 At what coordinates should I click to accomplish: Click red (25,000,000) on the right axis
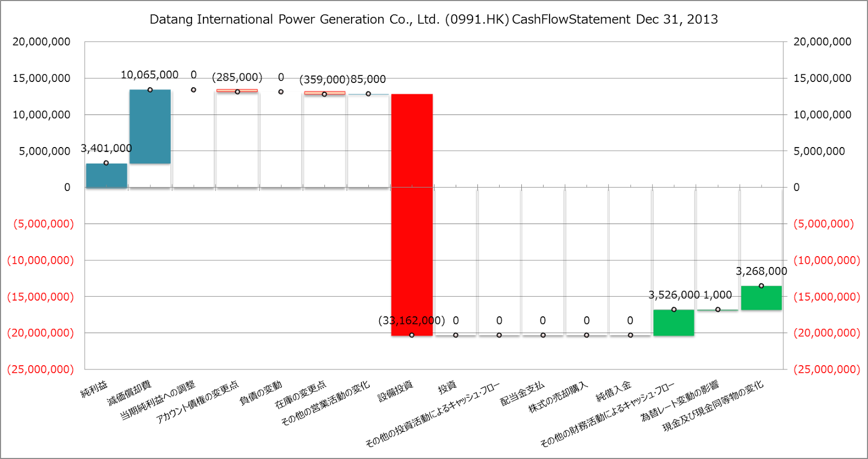click(827, 369)
